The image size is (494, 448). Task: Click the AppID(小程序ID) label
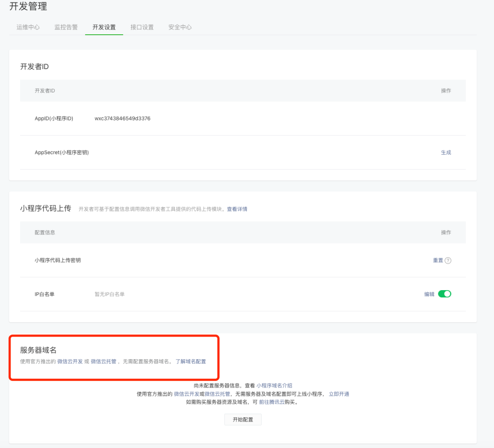click(54, 119)
